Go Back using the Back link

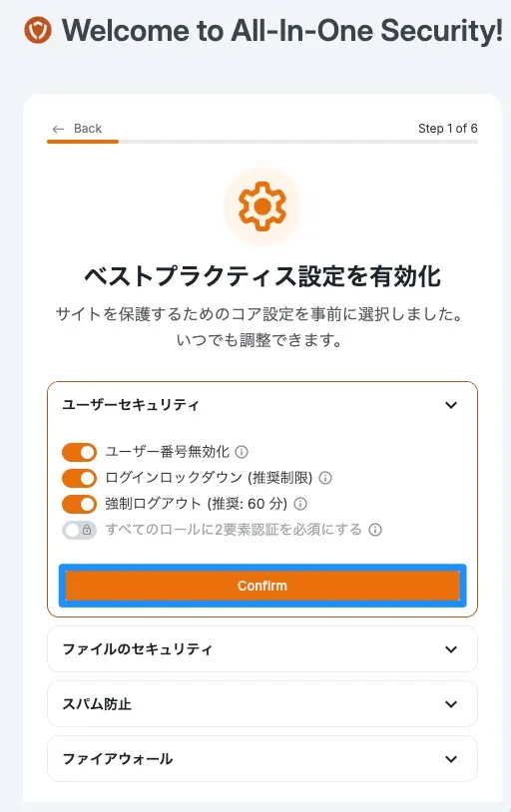77,129
